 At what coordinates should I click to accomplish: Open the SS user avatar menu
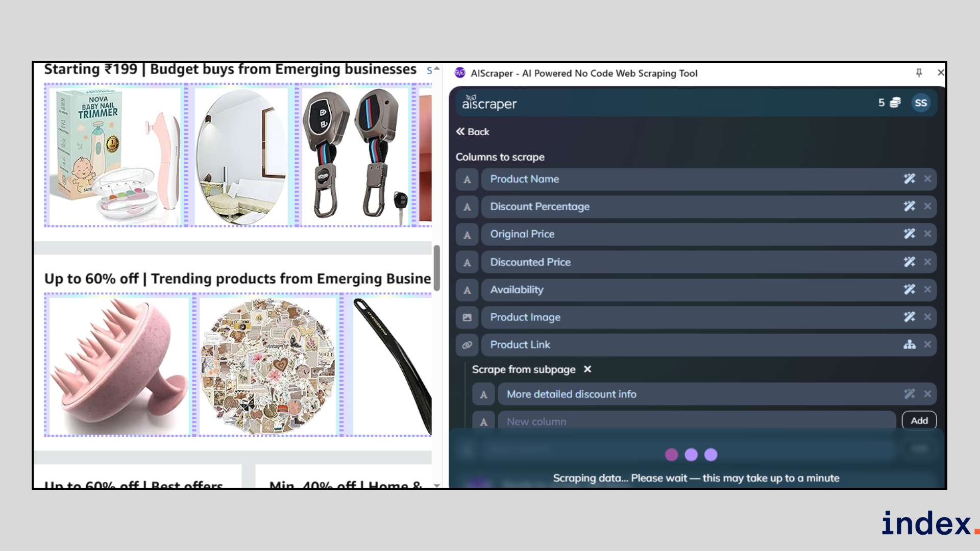tap(921, 103)
